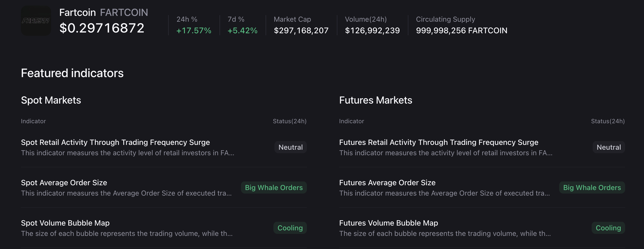The width and height of the screenshot is (644, 249).
Task: Click the Futures Markets section heading
Action: 376,100
